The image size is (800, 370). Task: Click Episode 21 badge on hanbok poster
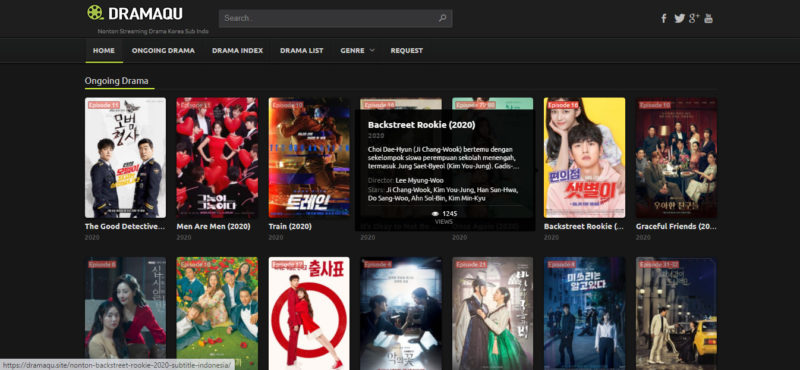tap(471, 264)
